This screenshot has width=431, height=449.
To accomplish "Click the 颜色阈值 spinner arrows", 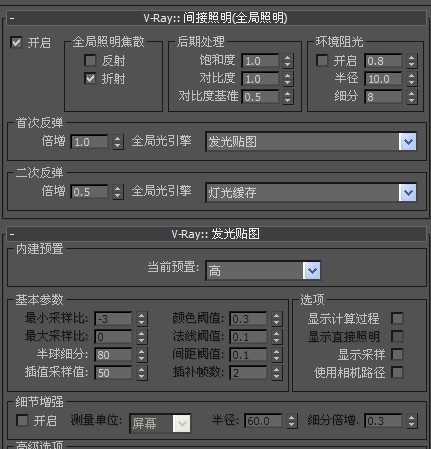I will pyautogui.click(x=276, y=319).
